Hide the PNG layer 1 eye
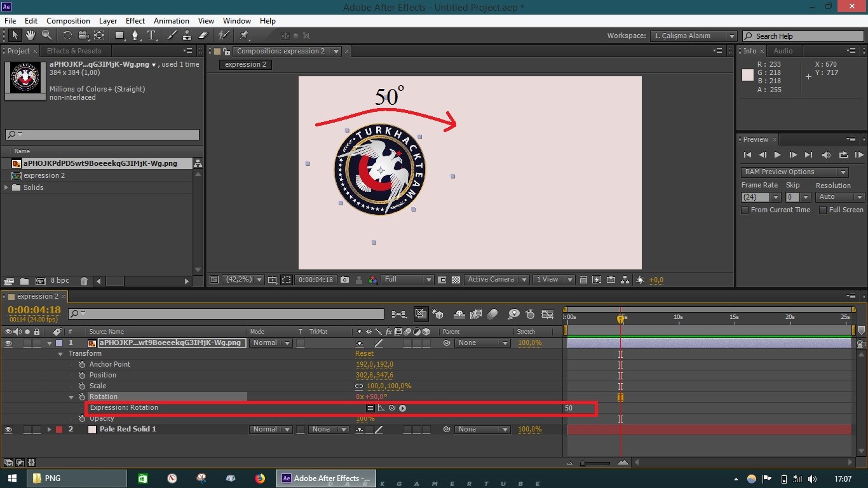The image size is (868, 488). (8, 343)
